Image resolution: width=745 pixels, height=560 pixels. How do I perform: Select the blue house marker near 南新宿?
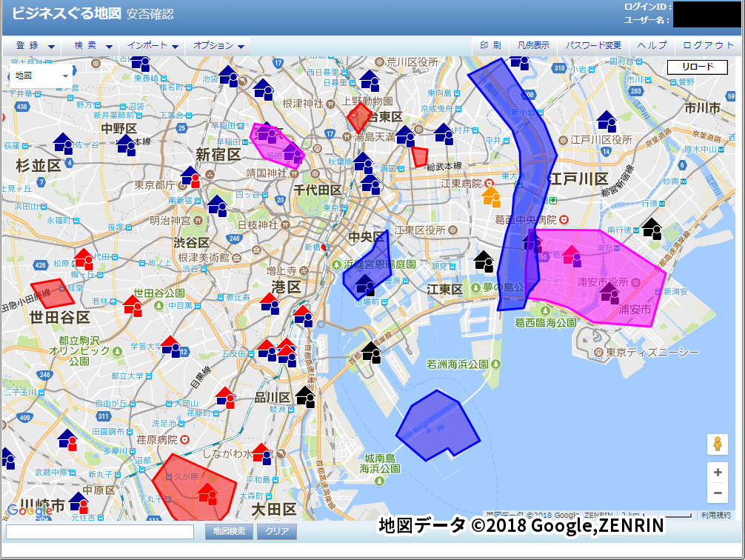[217, 206]
